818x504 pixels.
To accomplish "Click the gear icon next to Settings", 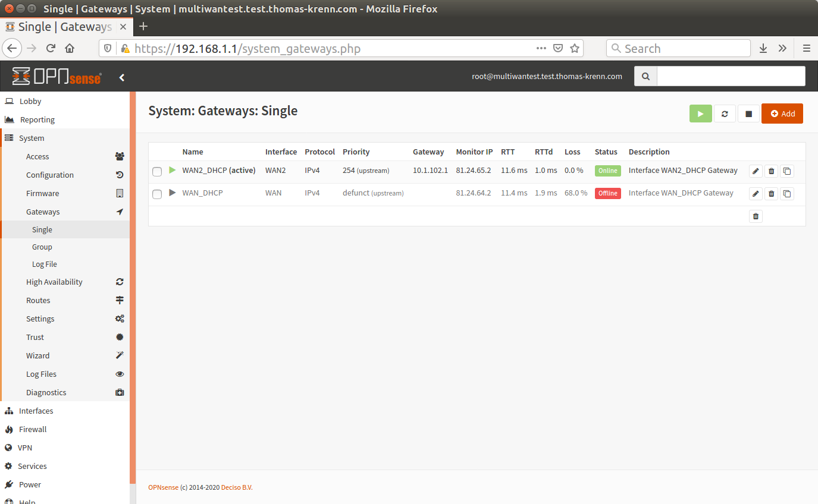I will click(x=120, y=319).
